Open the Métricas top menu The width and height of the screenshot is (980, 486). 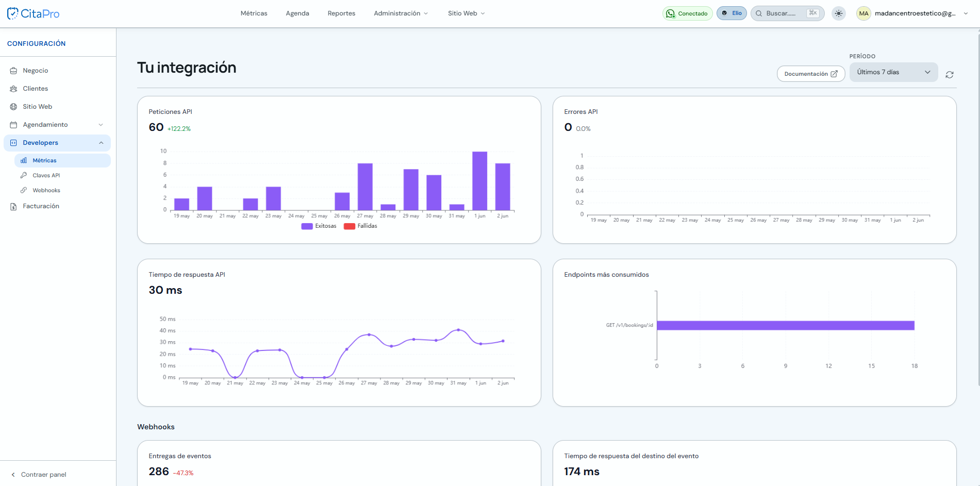point(254,13)
